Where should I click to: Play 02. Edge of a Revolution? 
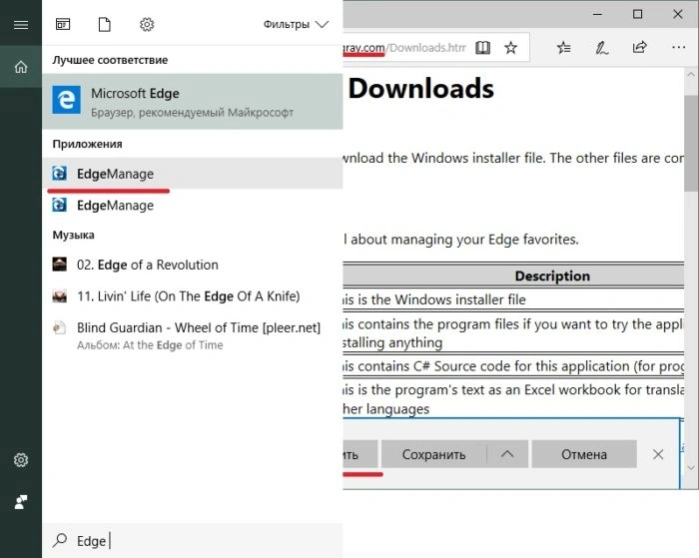193,265
